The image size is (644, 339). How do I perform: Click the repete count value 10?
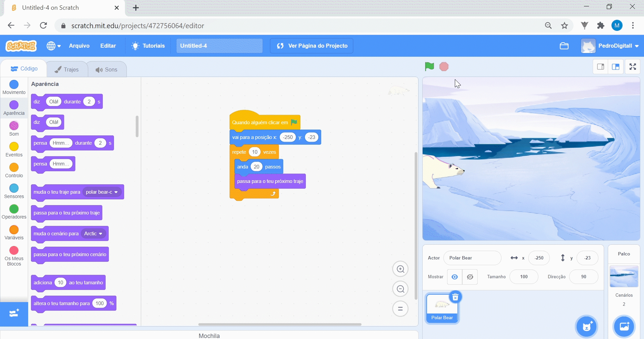point(255,152)
